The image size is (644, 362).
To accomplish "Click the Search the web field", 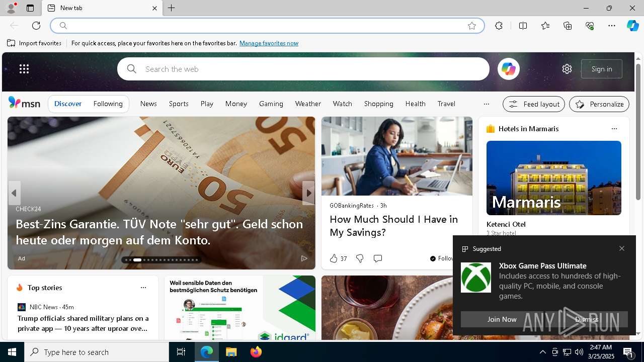I will [x=303, y=69].
